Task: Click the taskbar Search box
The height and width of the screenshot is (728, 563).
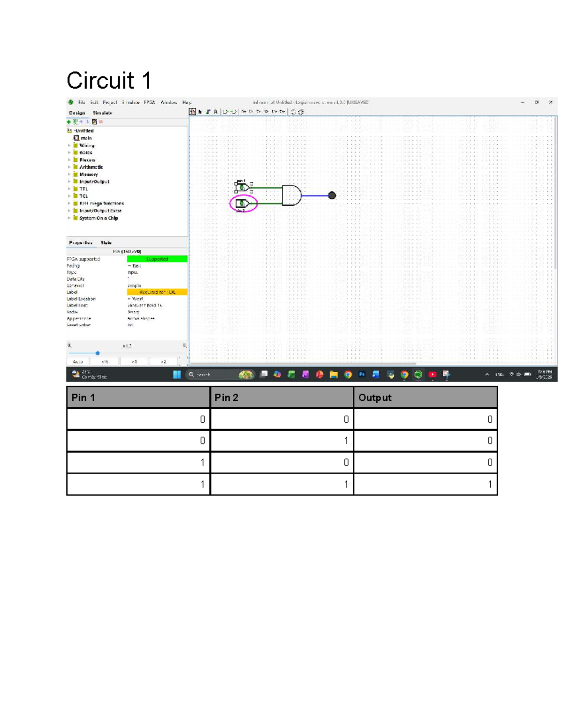Action: coord(220,374)
